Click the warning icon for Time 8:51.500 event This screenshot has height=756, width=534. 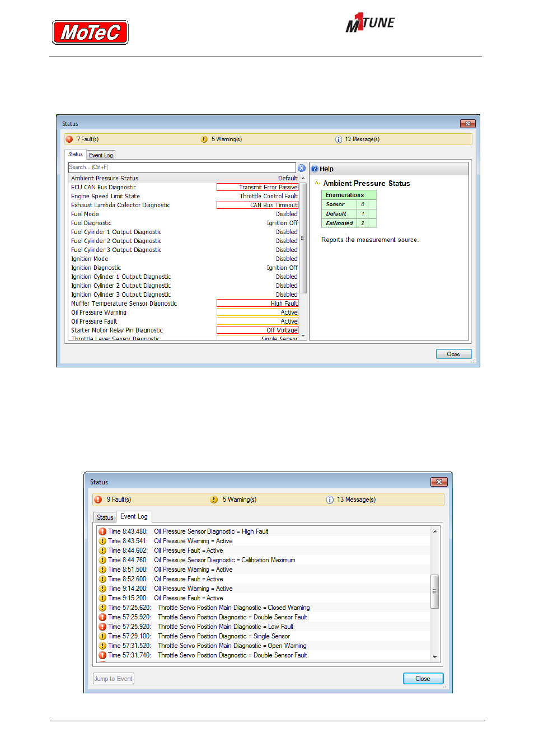point(102,570)
